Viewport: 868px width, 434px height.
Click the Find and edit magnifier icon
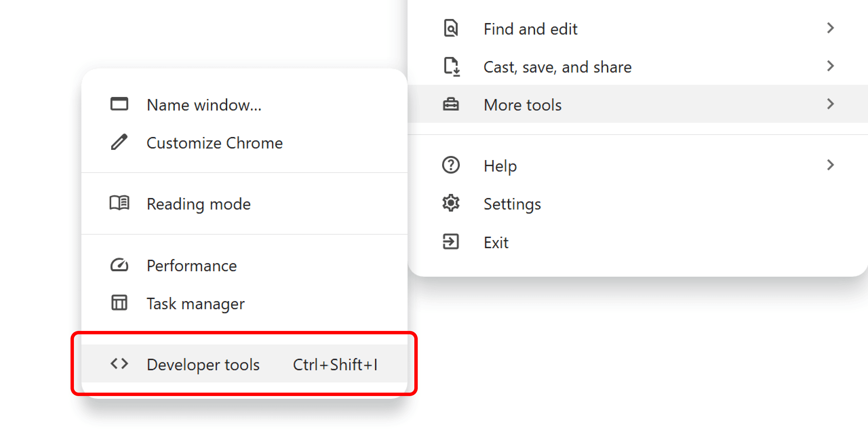pos(451,28)
